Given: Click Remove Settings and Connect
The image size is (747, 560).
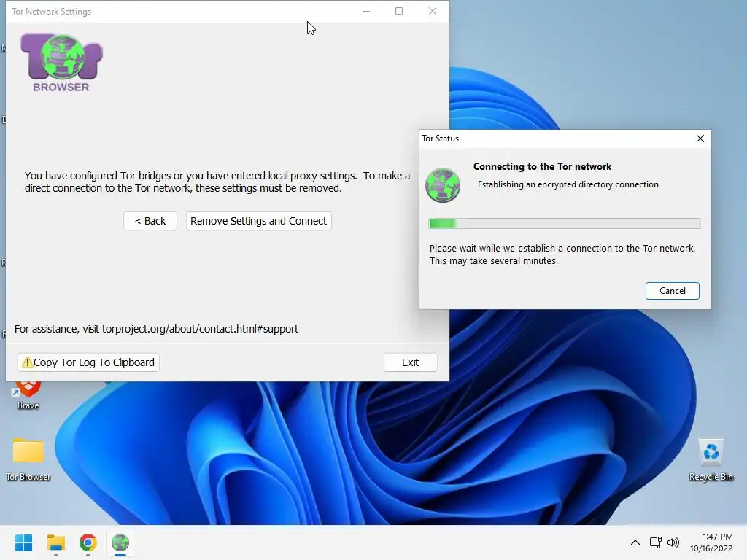Looking at the screenshot, I should pyautogui.click(x=259, y=221).
